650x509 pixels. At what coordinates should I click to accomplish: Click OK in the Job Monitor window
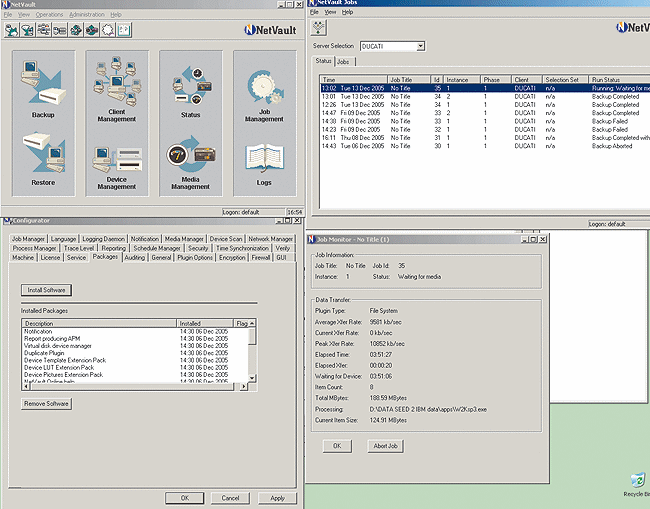click(x=337, y=446)
